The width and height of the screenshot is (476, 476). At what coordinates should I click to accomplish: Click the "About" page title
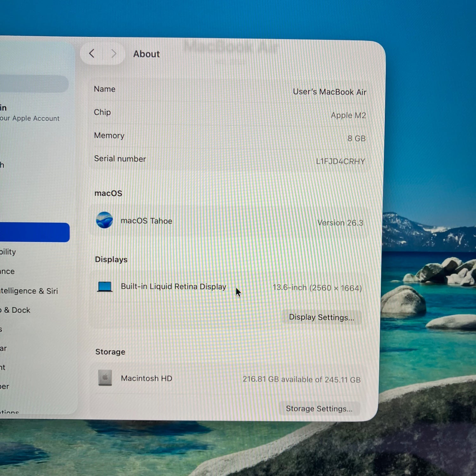(147, 54)
